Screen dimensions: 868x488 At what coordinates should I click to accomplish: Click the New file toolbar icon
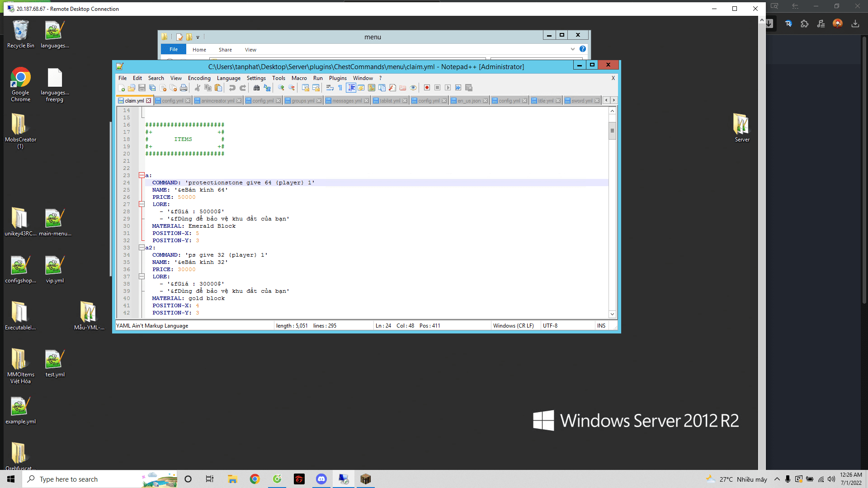click(121, 88)
